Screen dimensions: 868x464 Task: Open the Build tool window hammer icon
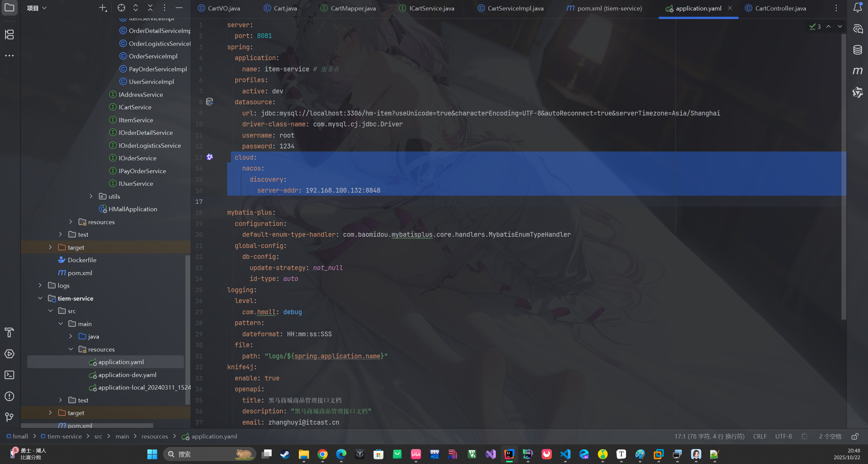(9, 332)
